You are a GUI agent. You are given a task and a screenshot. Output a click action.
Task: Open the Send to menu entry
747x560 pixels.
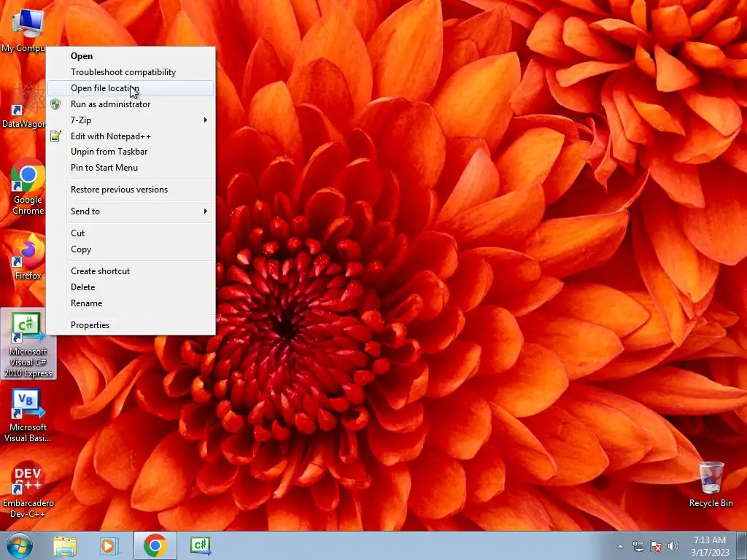click(131, 211)
